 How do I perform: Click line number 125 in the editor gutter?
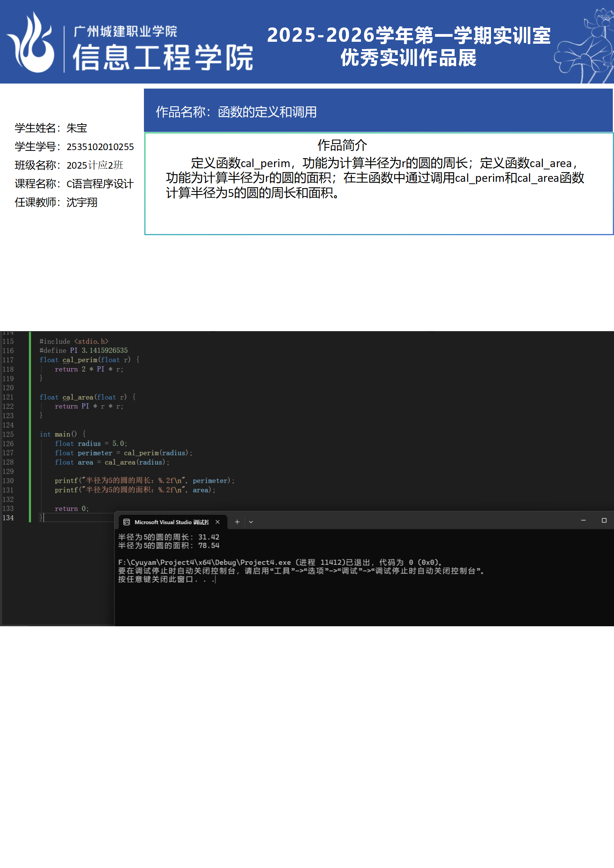(8, 434)
